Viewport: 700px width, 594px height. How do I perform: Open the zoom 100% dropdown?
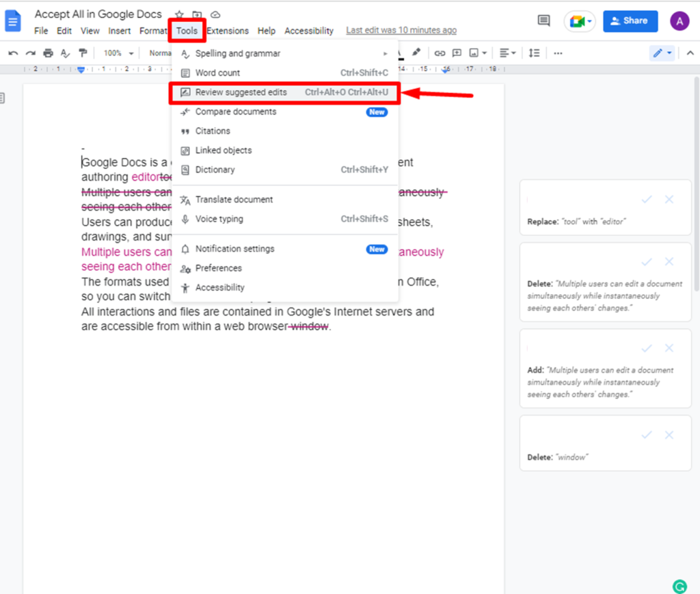(118, 53)
